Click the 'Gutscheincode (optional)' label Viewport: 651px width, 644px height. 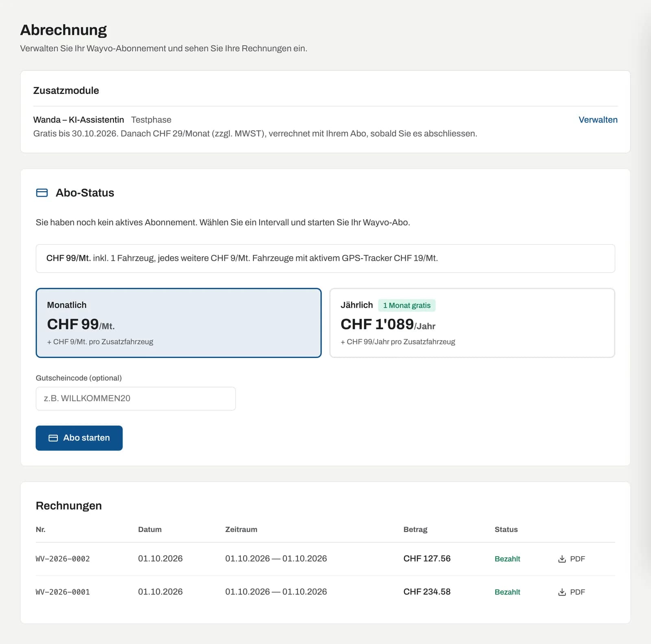[79, 378]
